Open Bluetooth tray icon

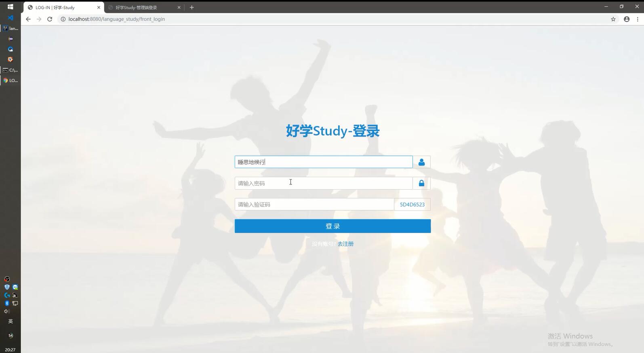[7, 303]
